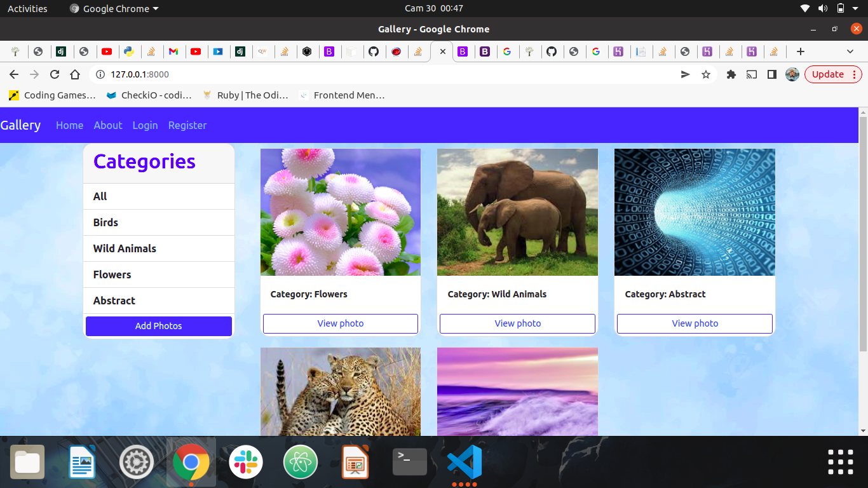Viewport: 868px width, 488px height.
Task: Click the browser back arrow
Action: click(13, 74)
